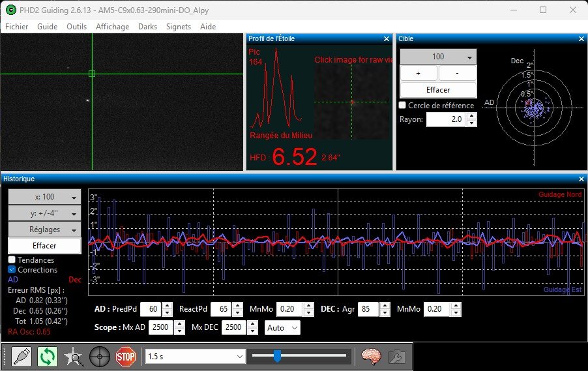Click the PHD2 application logo icon
The width and height of the screenshot is (588, 371).
click(11, 10)
